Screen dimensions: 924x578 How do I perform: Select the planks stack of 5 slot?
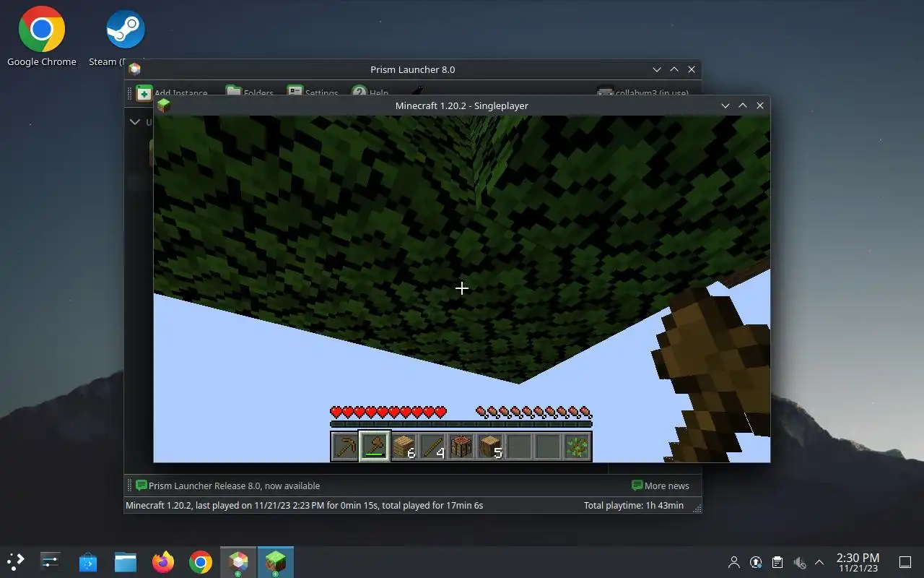point(490,447)
